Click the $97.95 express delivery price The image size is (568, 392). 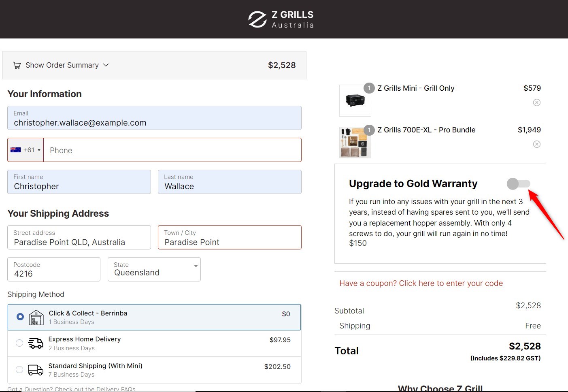[280, 340]
